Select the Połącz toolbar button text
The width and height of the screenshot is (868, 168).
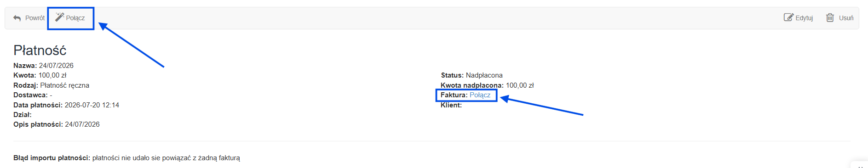[x=75, y=18]
